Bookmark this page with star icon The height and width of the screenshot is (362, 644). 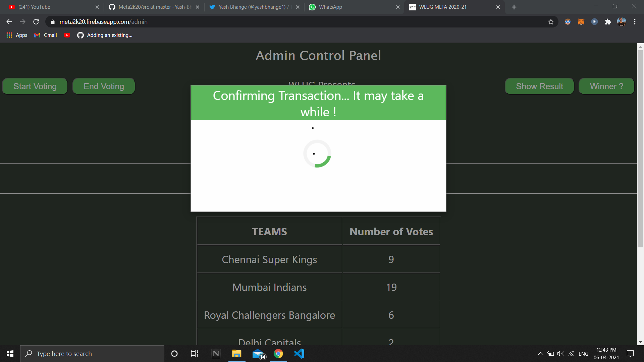551,22
